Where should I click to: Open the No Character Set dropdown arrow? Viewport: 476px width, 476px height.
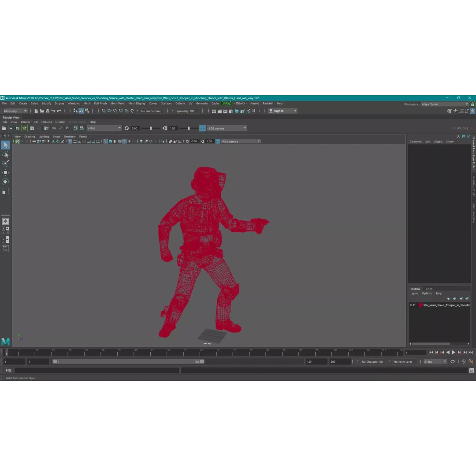click(358, 361)
